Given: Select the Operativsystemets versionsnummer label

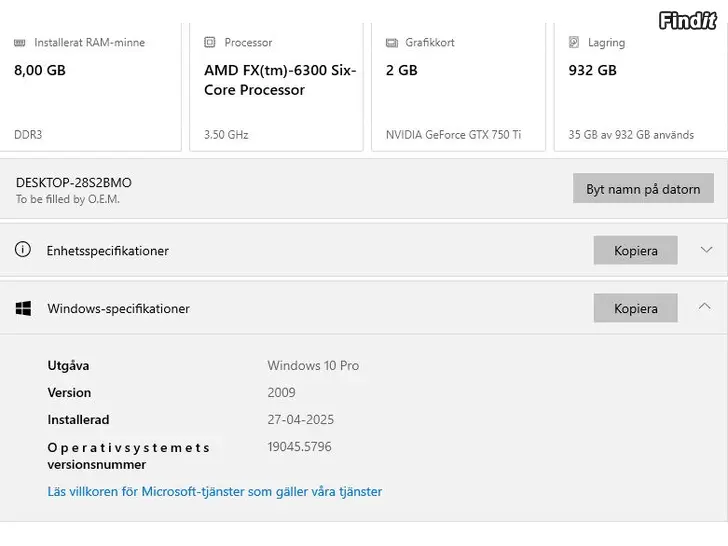Looking at the screenshot, I should (129, 456).
